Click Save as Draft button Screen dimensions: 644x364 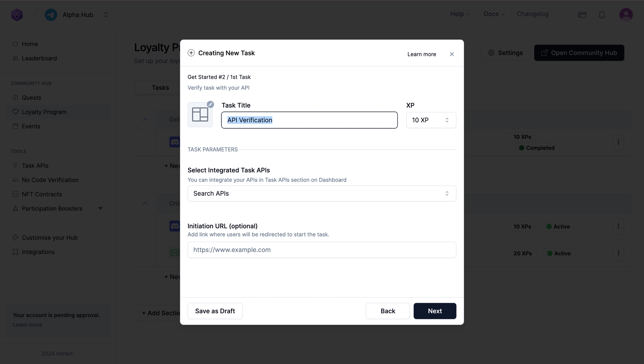(x=215, y=311)
